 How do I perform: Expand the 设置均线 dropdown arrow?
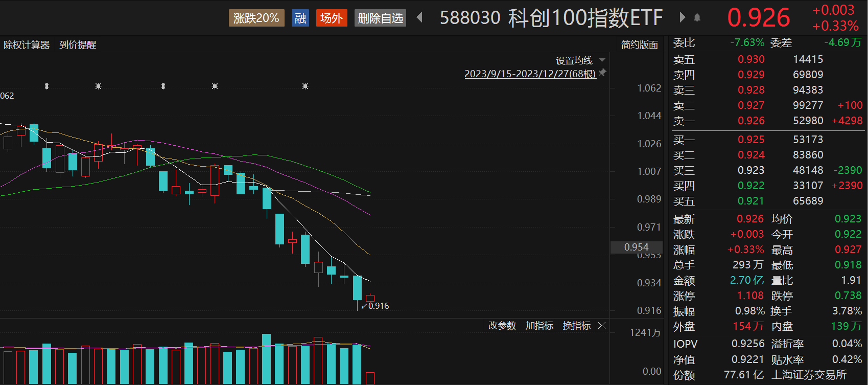coord(602,60)
